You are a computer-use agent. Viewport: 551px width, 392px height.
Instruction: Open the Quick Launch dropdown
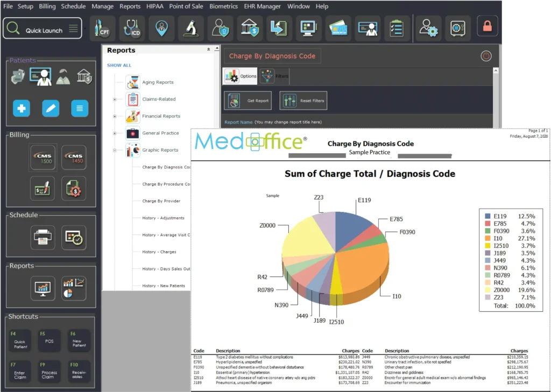pyautogui.click(x=73, y=28)
